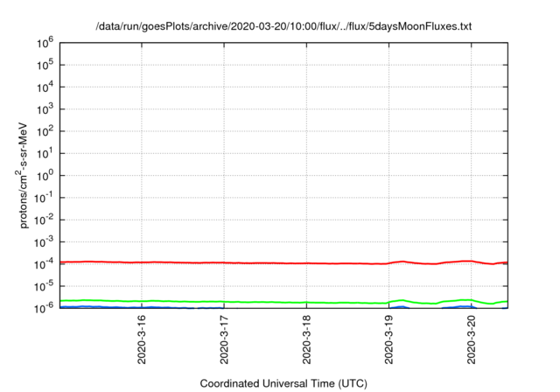Click the 10^-4 y-axis tick label
Viewport: 560px width, 392px height.
click(44, 264)
